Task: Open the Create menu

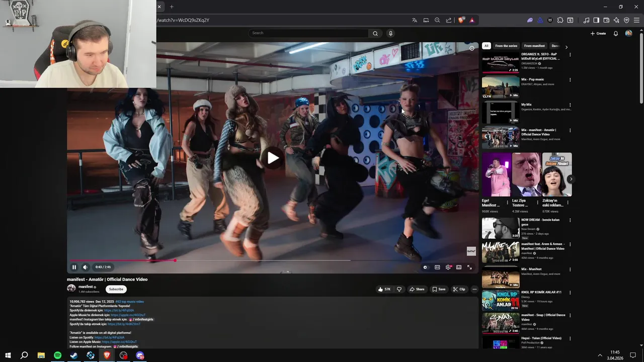Action: pyautogui.click(x=598, y=33)
